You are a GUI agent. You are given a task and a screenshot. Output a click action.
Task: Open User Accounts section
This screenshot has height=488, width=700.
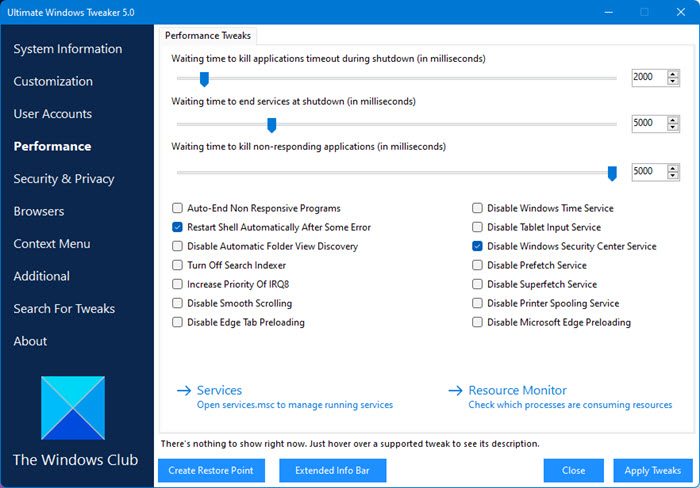click(x=53, y=114)
